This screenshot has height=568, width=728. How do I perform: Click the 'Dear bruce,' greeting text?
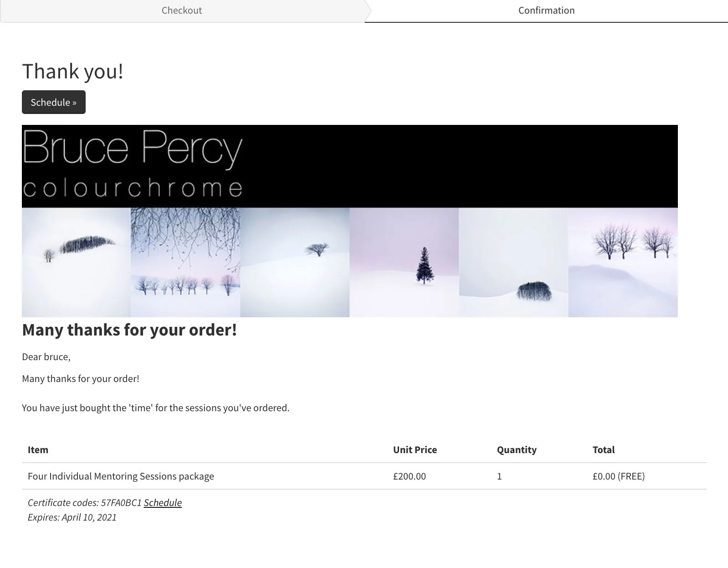46,357
